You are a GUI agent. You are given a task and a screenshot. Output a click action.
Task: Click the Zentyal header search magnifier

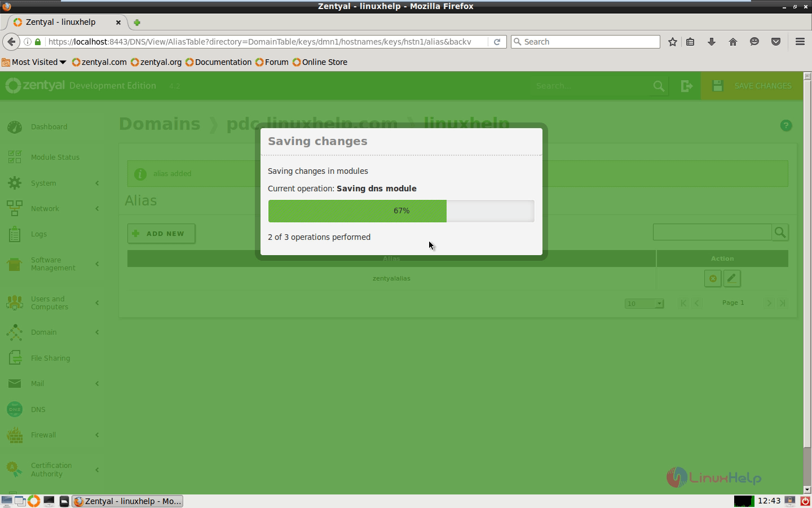[659, 86]
